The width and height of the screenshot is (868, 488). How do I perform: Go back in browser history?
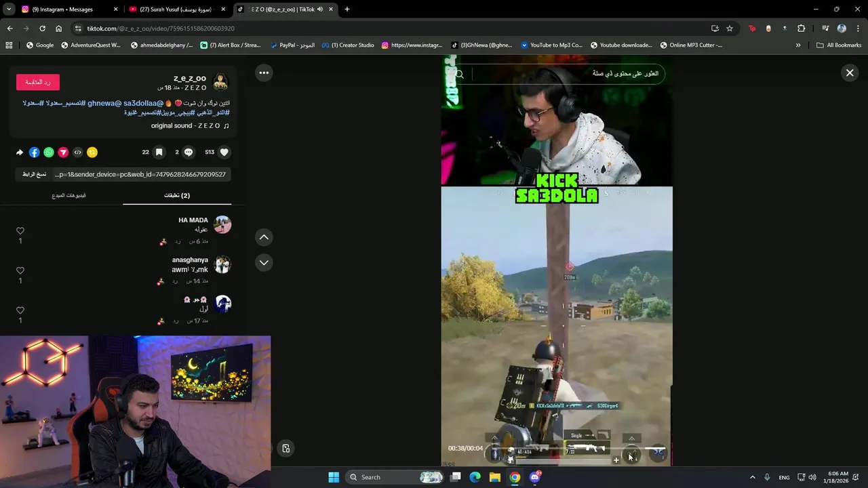coord(9,28)
